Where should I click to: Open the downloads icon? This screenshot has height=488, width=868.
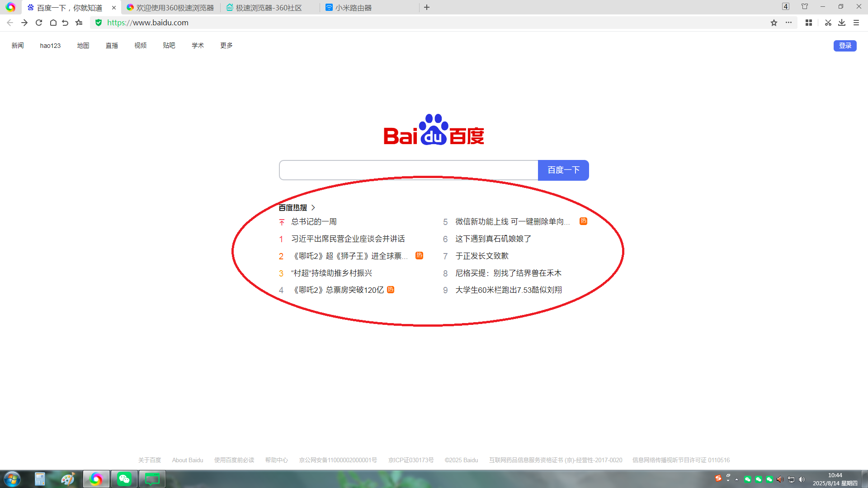[x=842, y=23]
